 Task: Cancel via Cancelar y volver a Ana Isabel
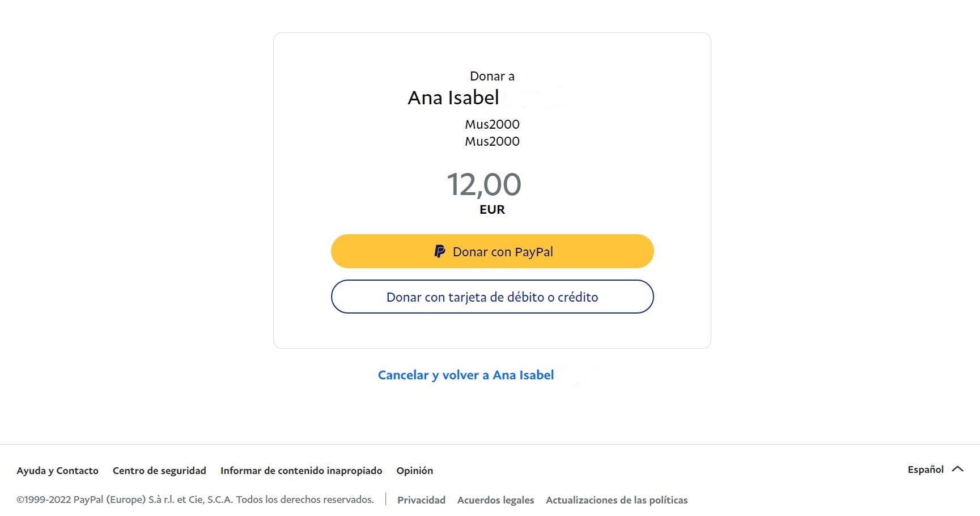(466, 375)
